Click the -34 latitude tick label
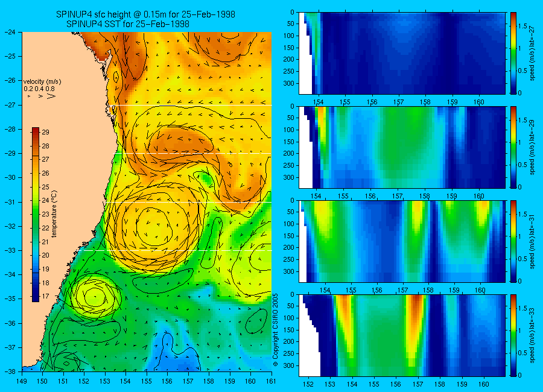Screen dimensions: 543x392 (x=9, y=274)
